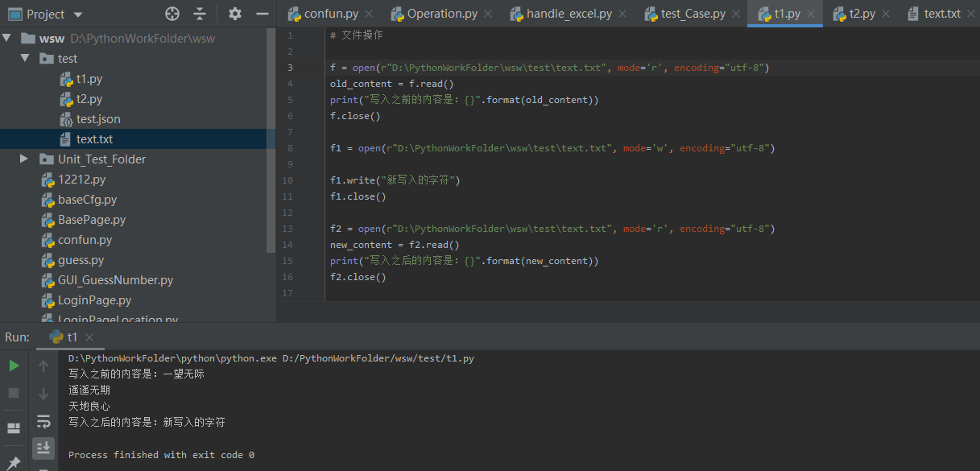Click the Unit_Test_Folder folder icon

[47, 159]
